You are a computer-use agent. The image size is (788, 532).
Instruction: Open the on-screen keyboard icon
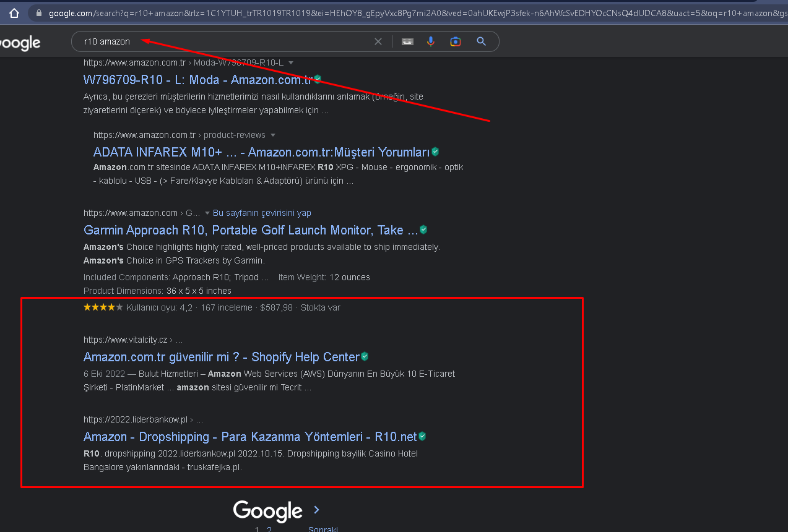[407, 41]
